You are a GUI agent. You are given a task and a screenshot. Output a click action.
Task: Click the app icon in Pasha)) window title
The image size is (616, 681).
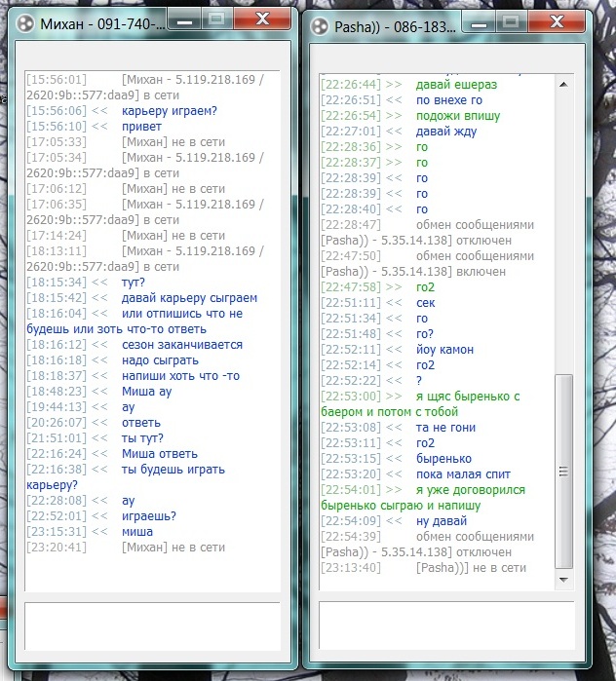320,27
